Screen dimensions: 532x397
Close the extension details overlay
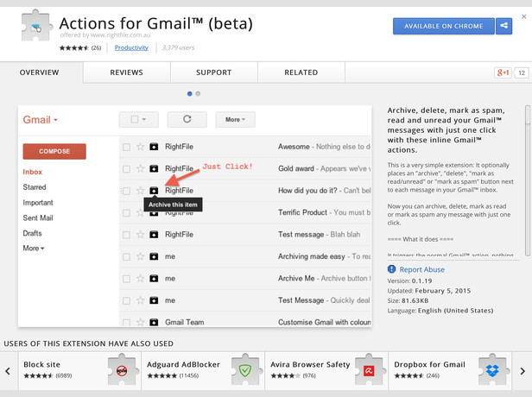click(x=524, y=16)
